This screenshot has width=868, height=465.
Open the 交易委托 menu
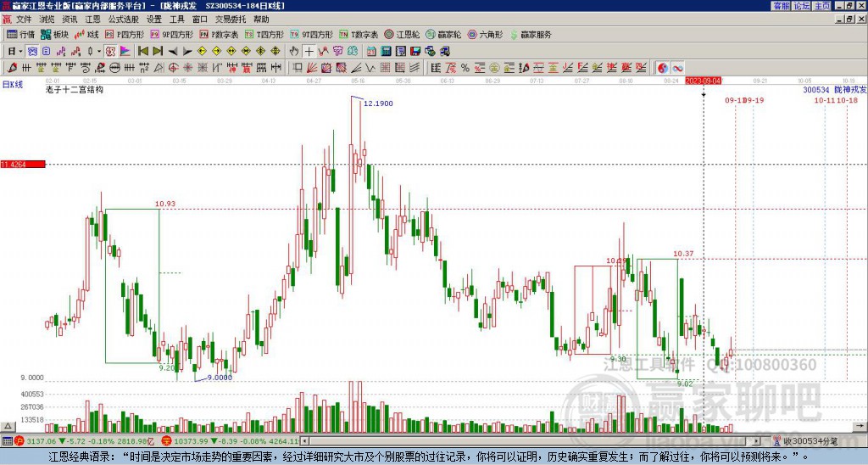click(x=231, y=20)
